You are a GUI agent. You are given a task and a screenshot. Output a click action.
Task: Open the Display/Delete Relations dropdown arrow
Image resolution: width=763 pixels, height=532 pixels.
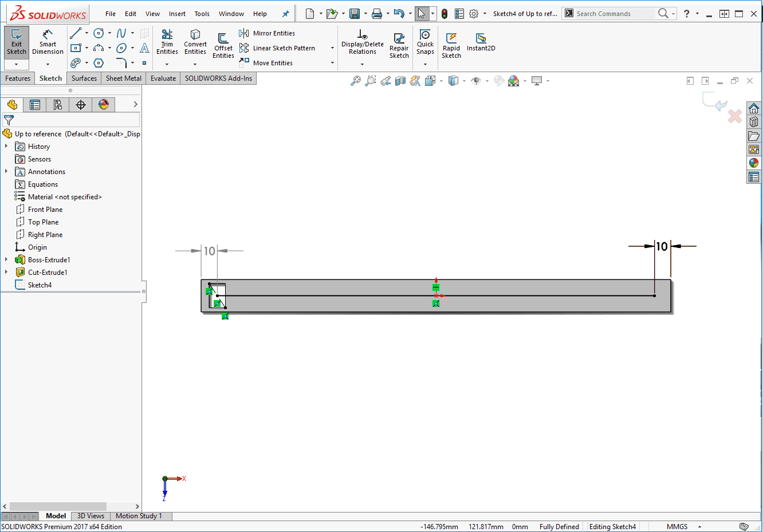point(362,64)
